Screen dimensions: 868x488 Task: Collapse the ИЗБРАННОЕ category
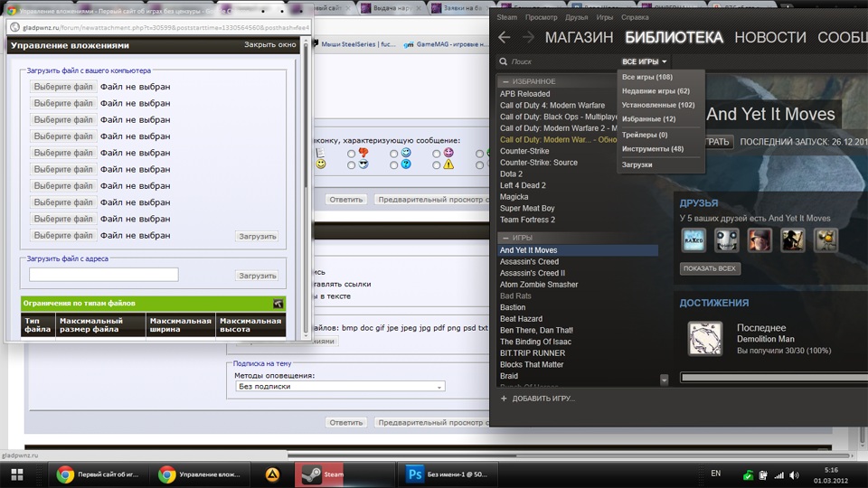(505, 81)
